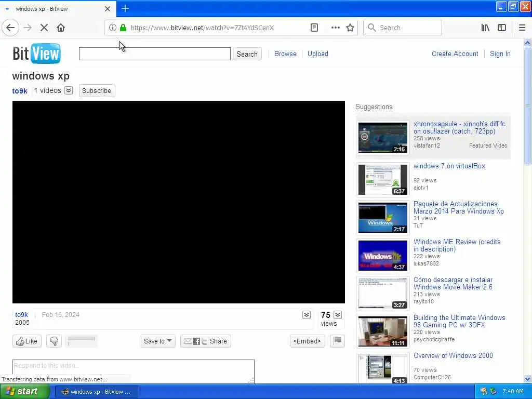Screen dimensions: 532x399
Task: Subscribe to to9k channel
Action: [97, 91]
